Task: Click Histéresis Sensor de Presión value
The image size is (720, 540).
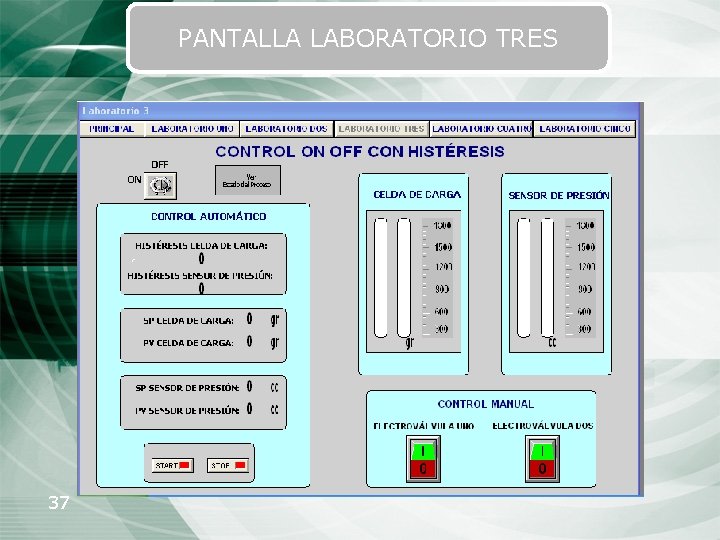Action: click(x=202, y=288)
